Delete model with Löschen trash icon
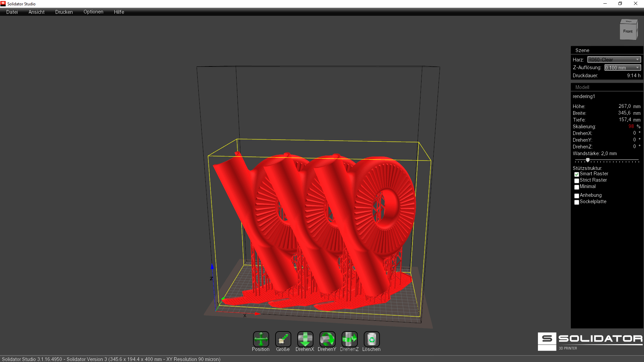Image resolution: width=644 pixels, height=362 pixels. (371, 339)
